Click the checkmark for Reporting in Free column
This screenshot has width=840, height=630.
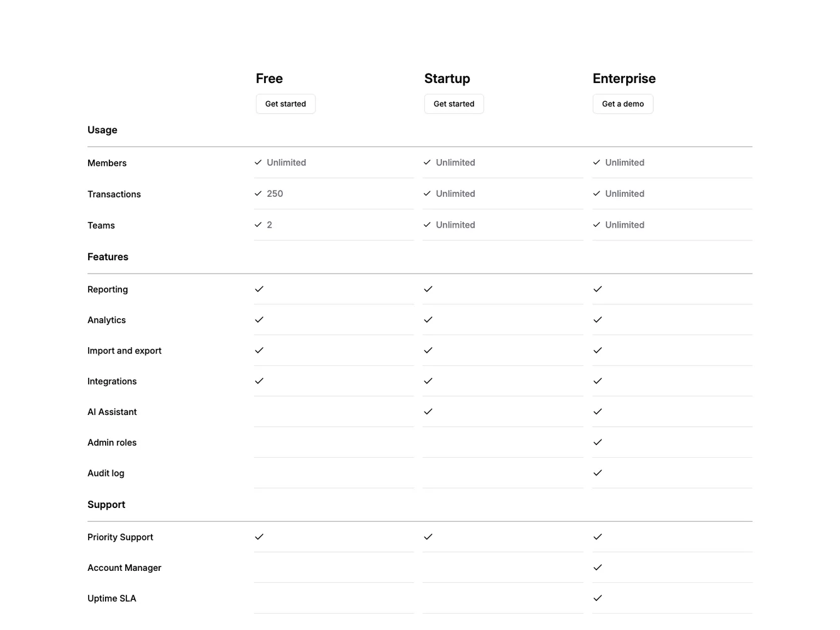coord(259,289)
